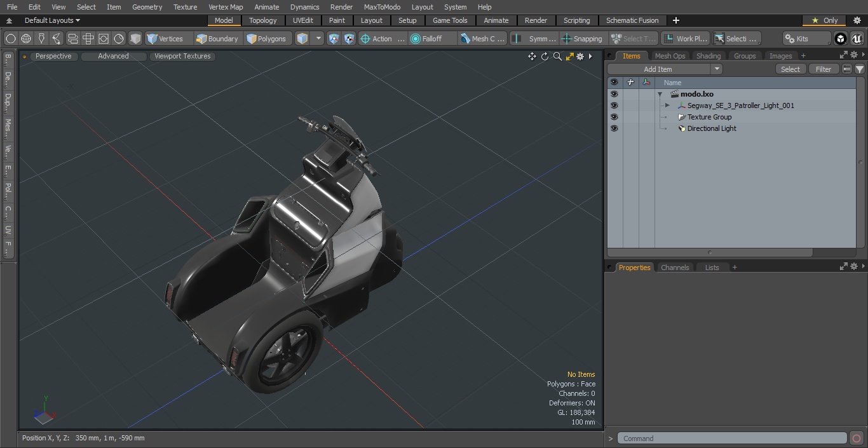Open the Kits menu button
Image resolution: width=868 pixels, height=448 pixels.
pyautogui.click(x=806, y=39)
